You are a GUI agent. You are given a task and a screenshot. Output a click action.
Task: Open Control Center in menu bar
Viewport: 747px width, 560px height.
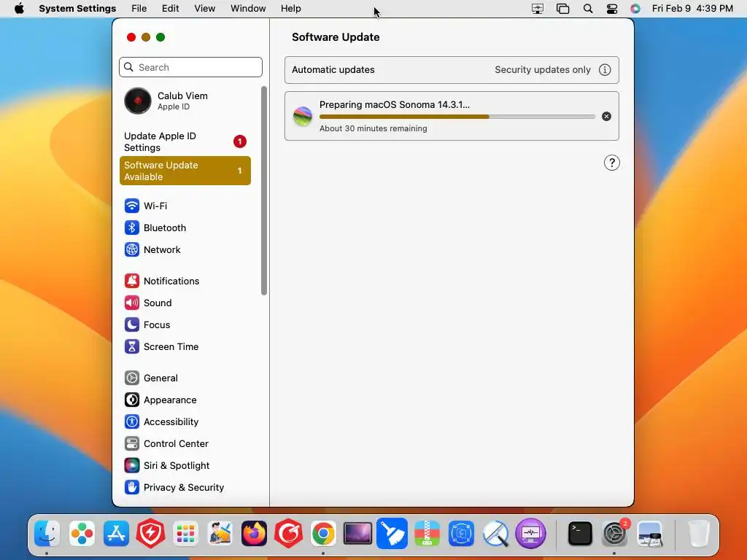click(x=612, y=9)
